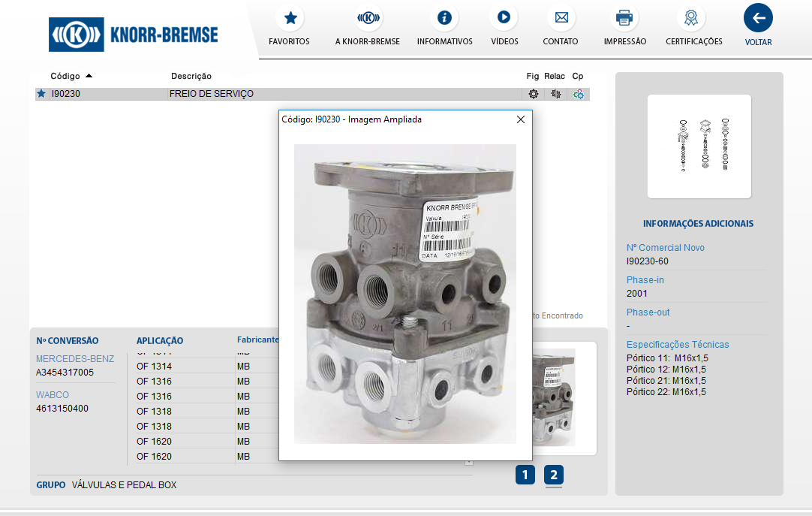Click the Knorr-Bremse logo
The image size is (812, 516).
(x=134, y=35)
